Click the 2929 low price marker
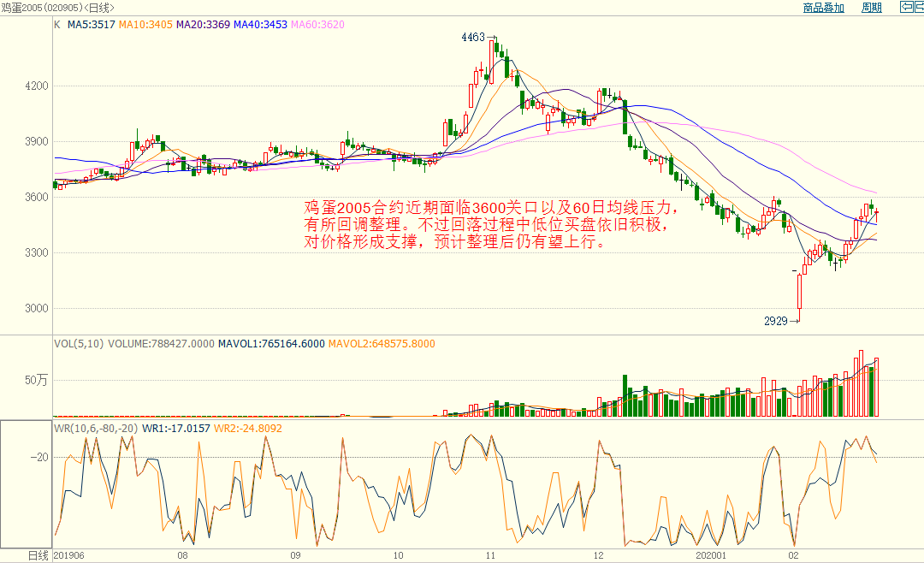924x563 pixels. [x=775, y=321]
